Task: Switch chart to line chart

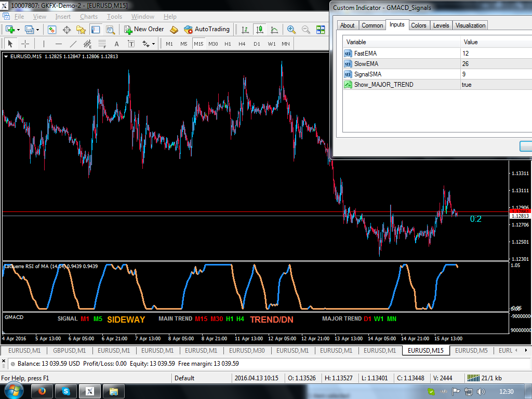Action: tap(274, 30)
